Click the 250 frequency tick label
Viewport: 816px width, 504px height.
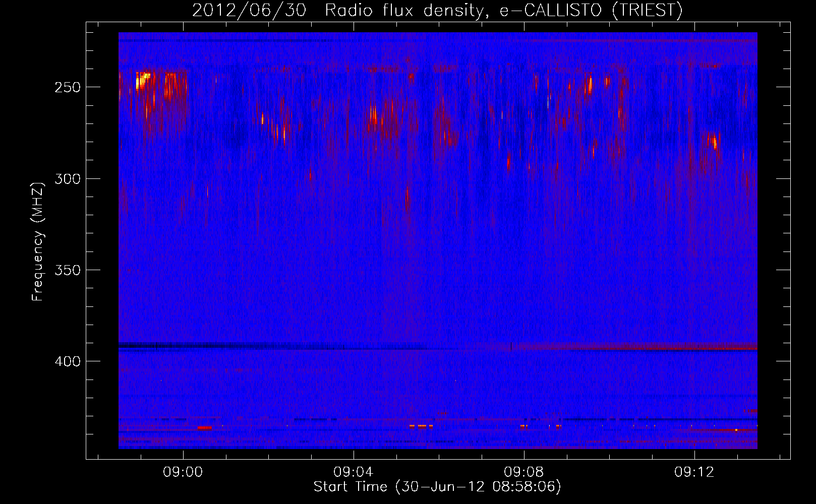[68, 87]
